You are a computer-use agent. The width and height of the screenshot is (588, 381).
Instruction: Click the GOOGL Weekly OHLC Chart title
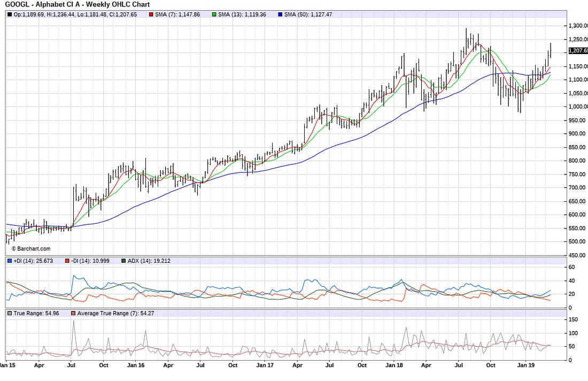[x=78, y=4]
